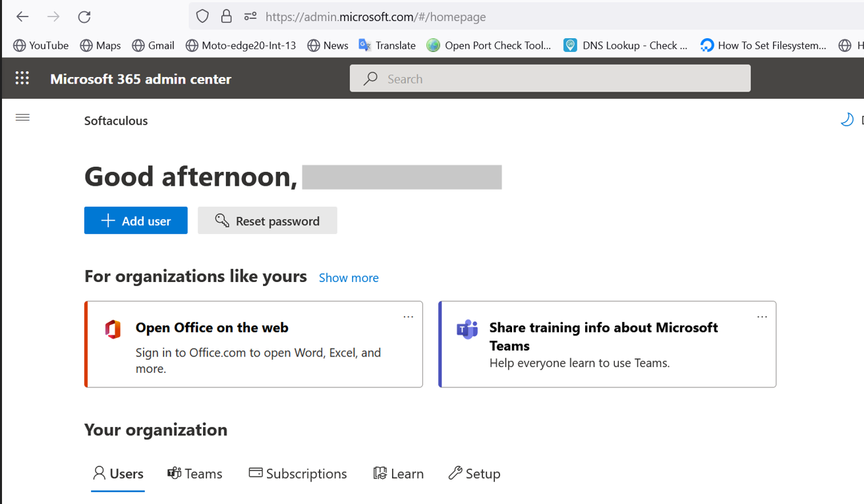This screenshot has height=504, width=864.
Task: Switch to the Teams tab
Action: (x=195, y=474)
